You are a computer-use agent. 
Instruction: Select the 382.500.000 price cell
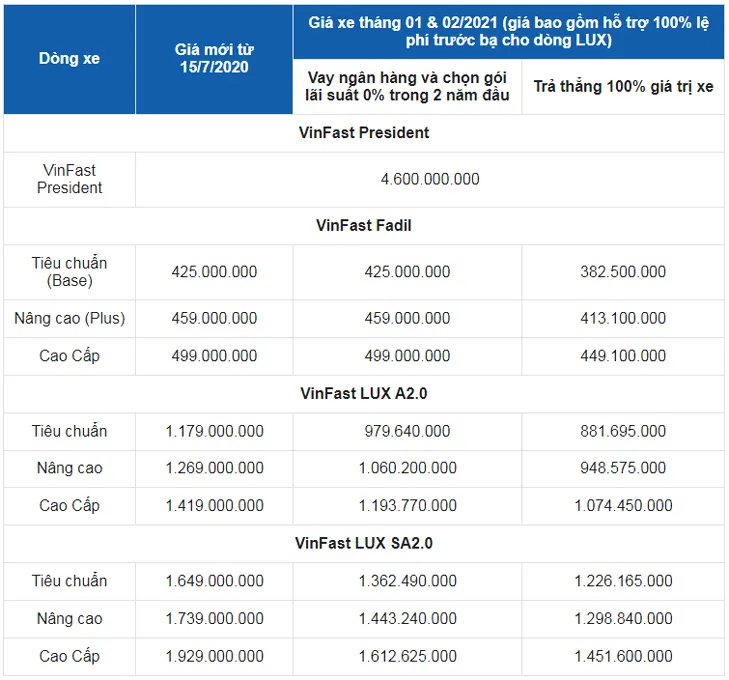click(623, 272)
